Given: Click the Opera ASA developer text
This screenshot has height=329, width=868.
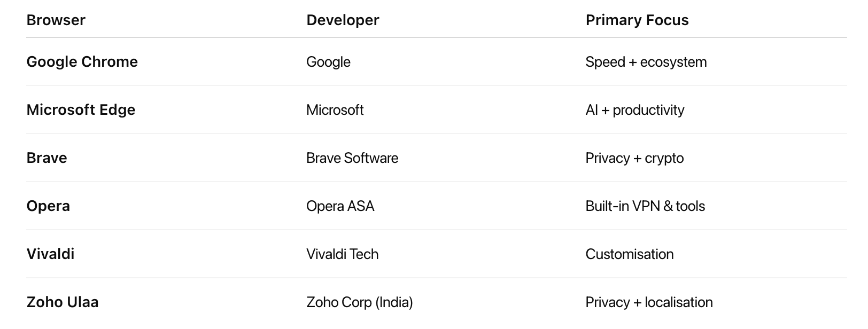Looking at the screenshot, I should coord(340,206).
